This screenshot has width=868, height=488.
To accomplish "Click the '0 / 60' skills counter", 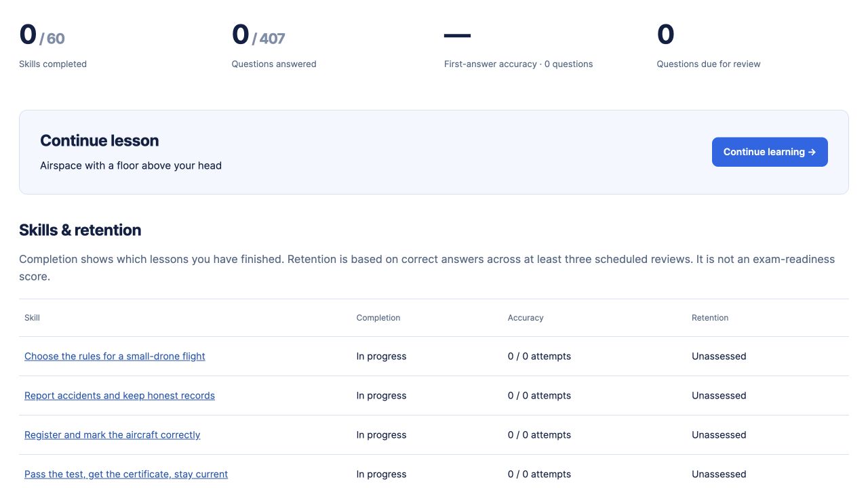I will 42,35.
